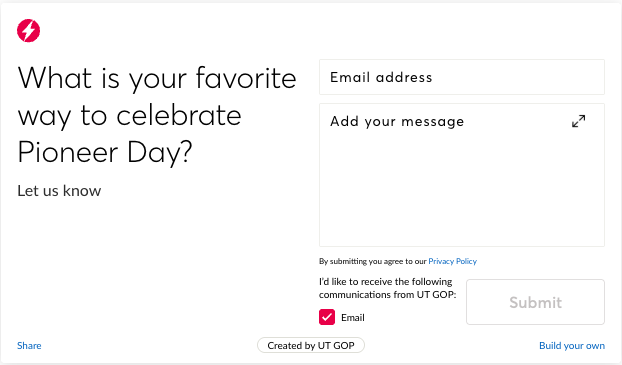Viewport: 622px width, 365px height.
Task: Click the 'Add your message' placeholder text
Action: tap(397, 121)
